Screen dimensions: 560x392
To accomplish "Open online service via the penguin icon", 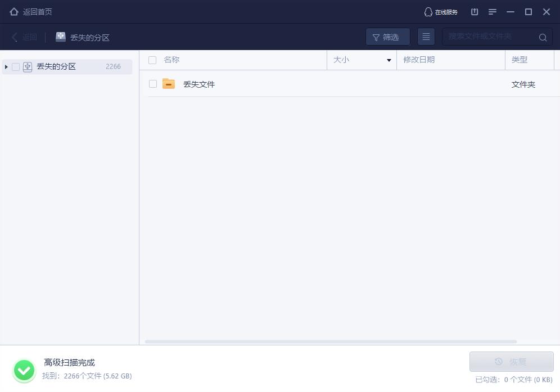I will [428, 12].
